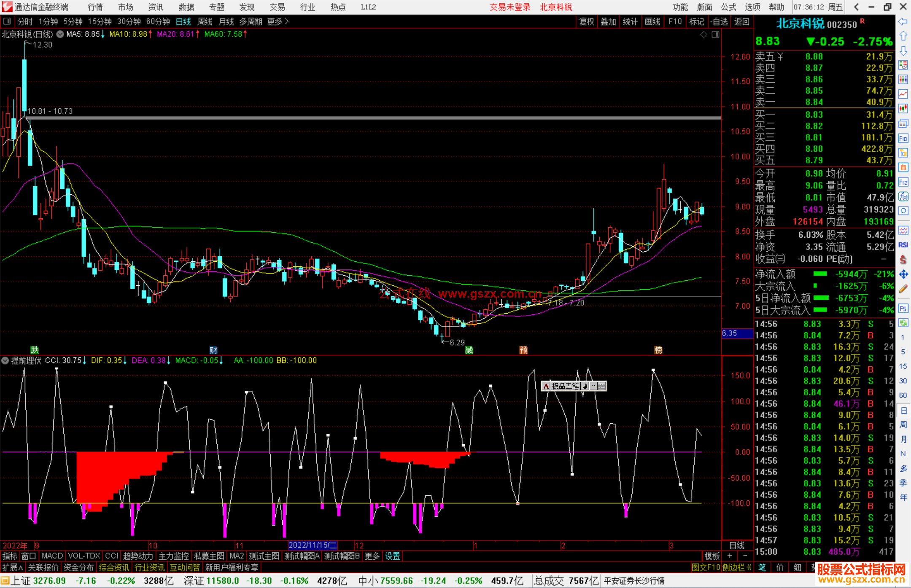Screen dimensions: 911x588
Task: Toggle the left panel icon beside 分时
Action: (x=7, y=21)
